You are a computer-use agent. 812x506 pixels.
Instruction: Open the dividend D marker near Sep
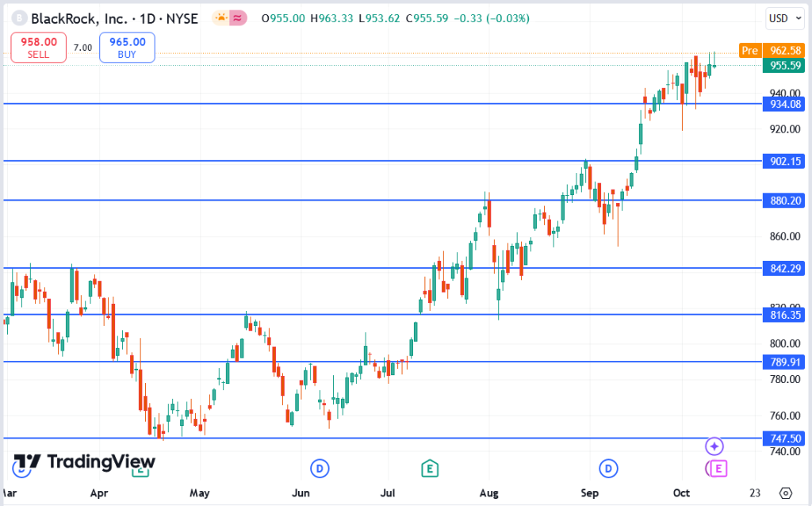click(608, 469)
